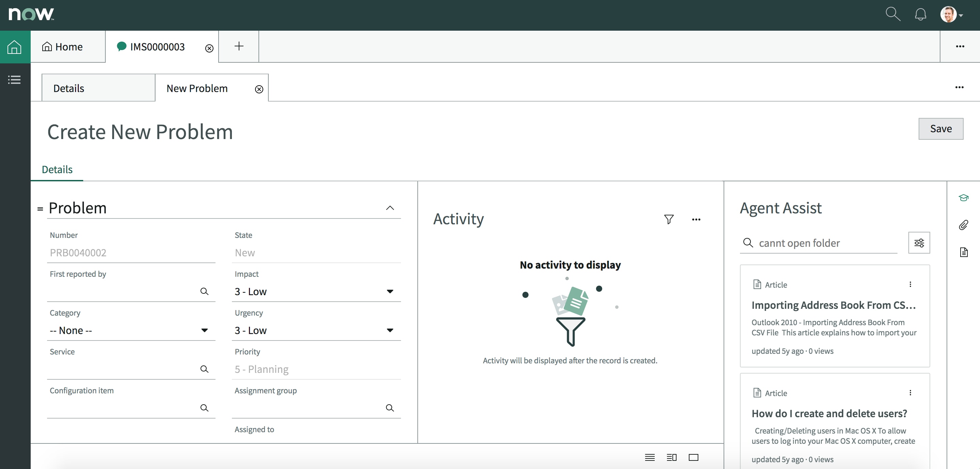Open the search settings icon beside Agent Assist search
Viewport: 980px width, 469px height.
pyautogui.click(x=919, y=243)
